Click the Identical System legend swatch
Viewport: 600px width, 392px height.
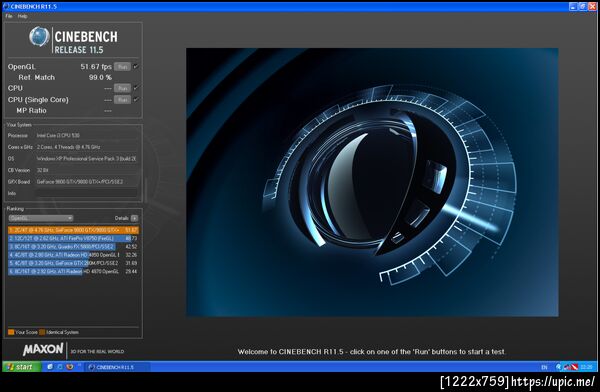click(42, 332)
